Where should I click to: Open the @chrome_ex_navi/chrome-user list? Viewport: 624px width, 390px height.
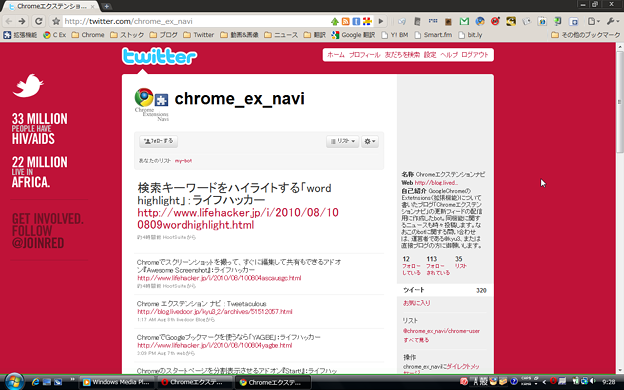(x=441, y=331)
